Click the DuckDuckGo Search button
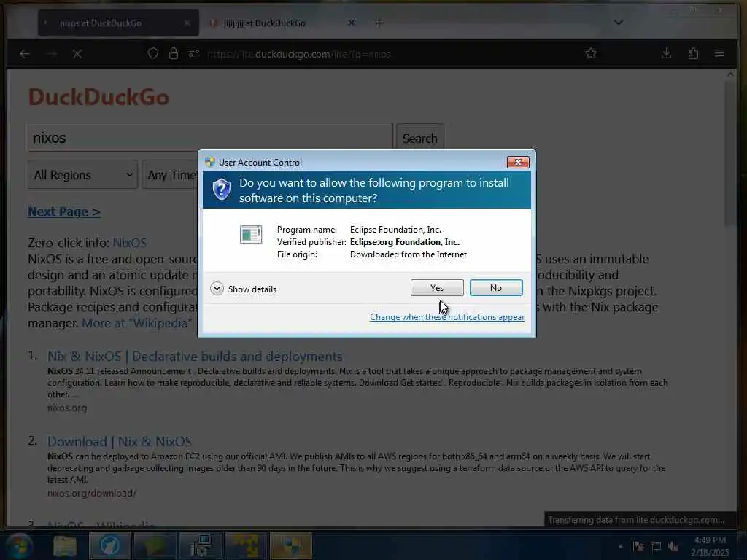 419,138
